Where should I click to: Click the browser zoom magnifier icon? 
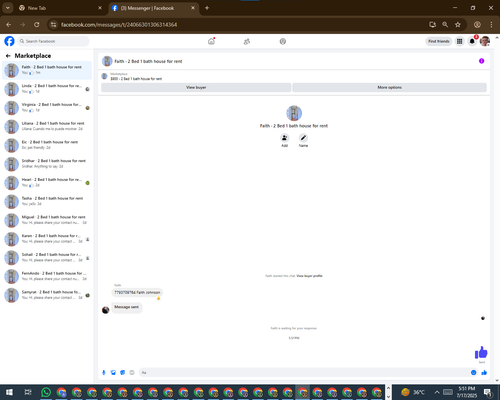[445, 25]
